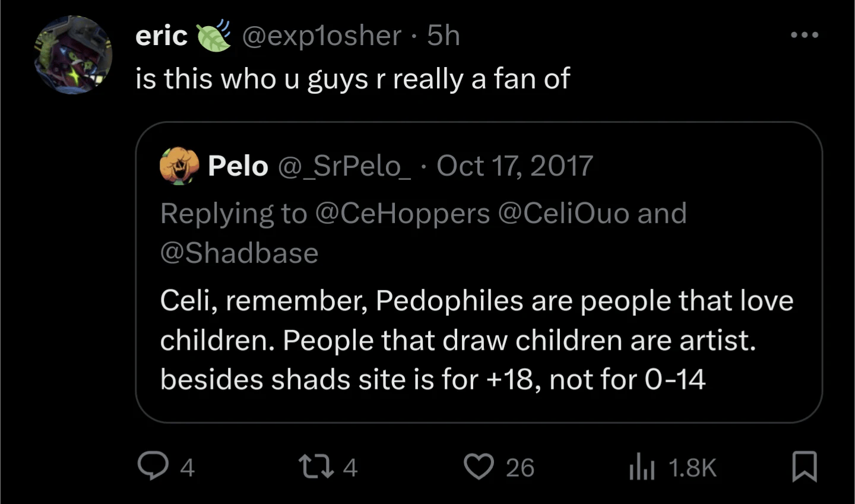Click the leaf emoji beside eric's name
The image size is (855, 504).
coord(213,36)
